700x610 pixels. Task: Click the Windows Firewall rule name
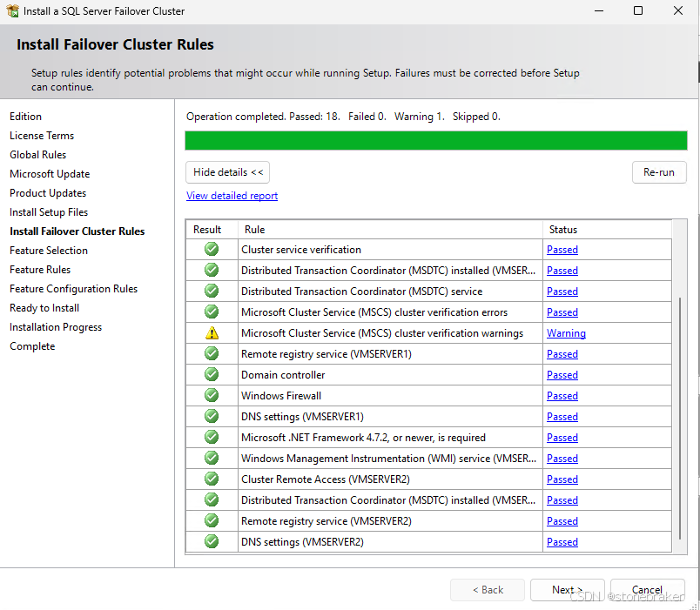[281, 396]
